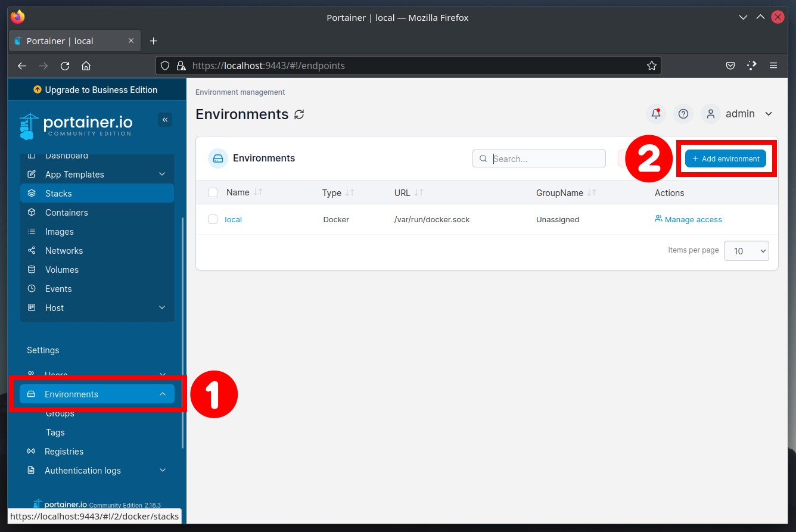Open Containers in the sidebar

(97, 213)
